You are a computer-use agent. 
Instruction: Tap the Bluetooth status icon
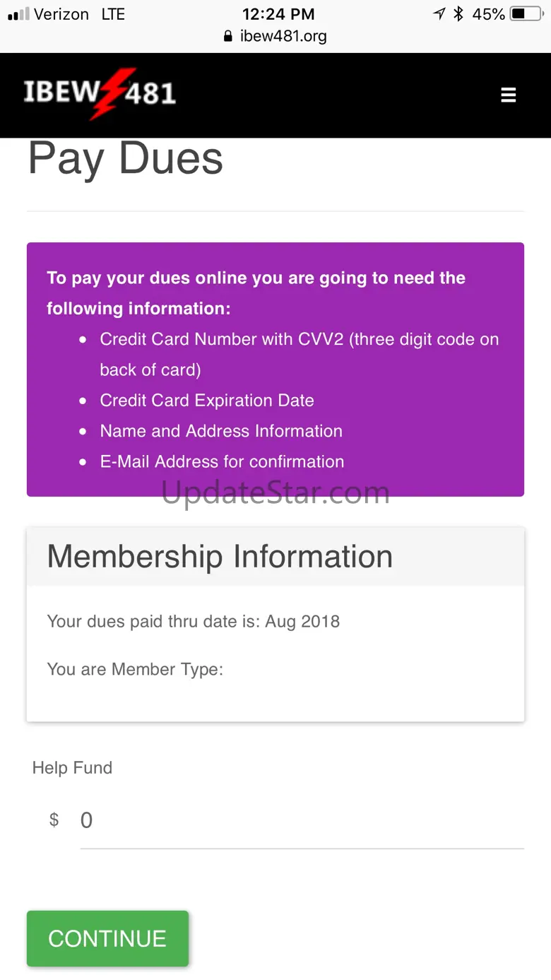coord(458,14)
